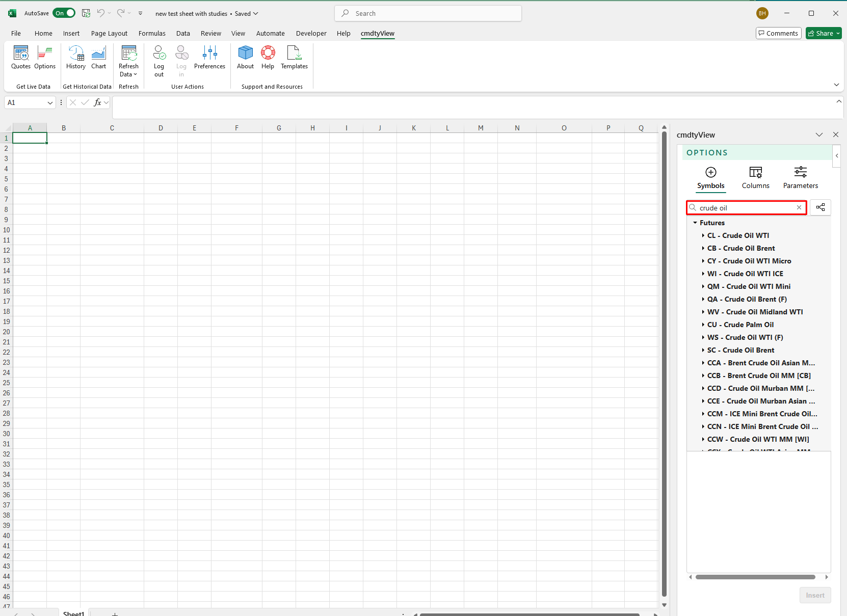The width and height of the screenshot is (847, 616).
Task: Open the file name saved-status dropdown
Action: point(255,13)
